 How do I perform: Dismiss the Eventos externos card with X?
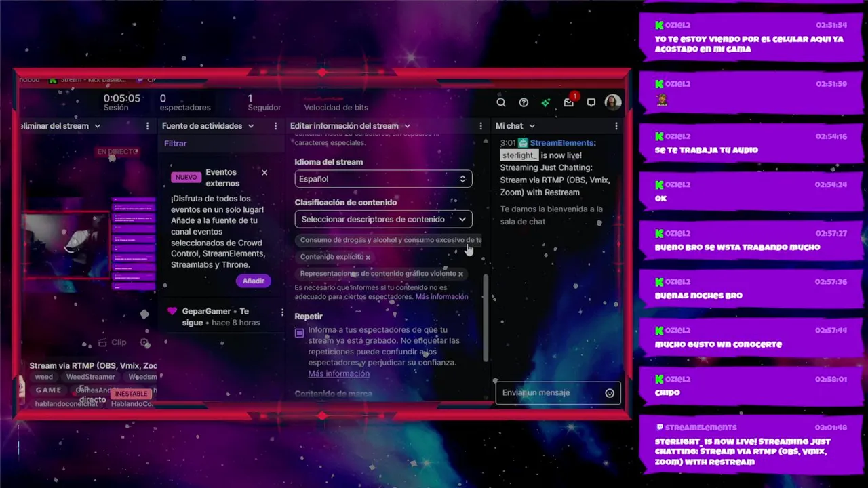264,173
